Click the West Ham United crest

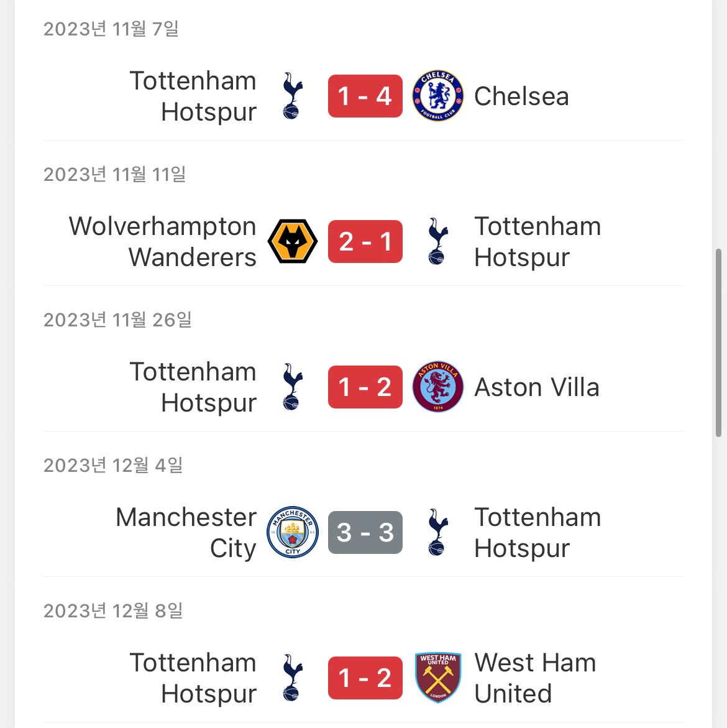pyautogui.click(x=437, y=678)
